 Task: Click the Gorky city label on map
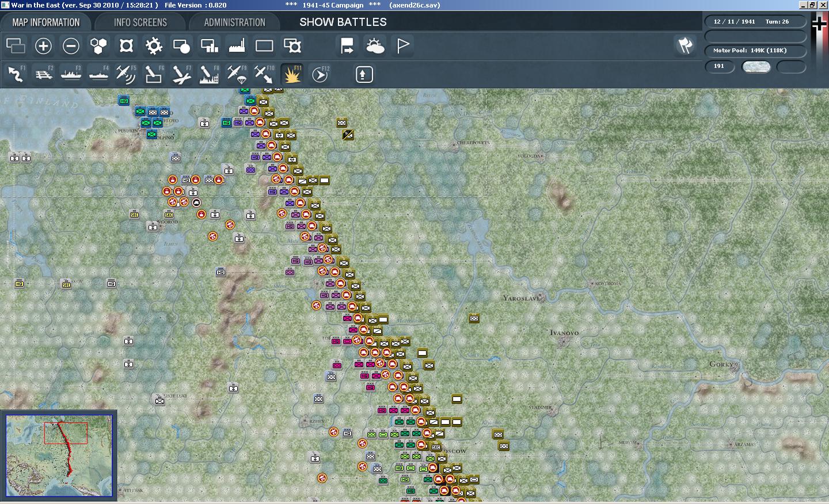pos(722,364)
